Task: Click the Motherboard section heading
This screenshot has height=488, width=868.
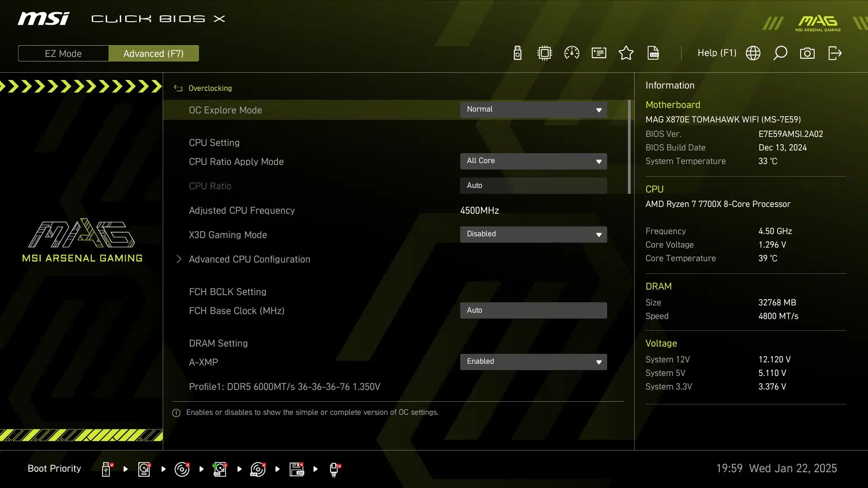Action: click(673, 105)
